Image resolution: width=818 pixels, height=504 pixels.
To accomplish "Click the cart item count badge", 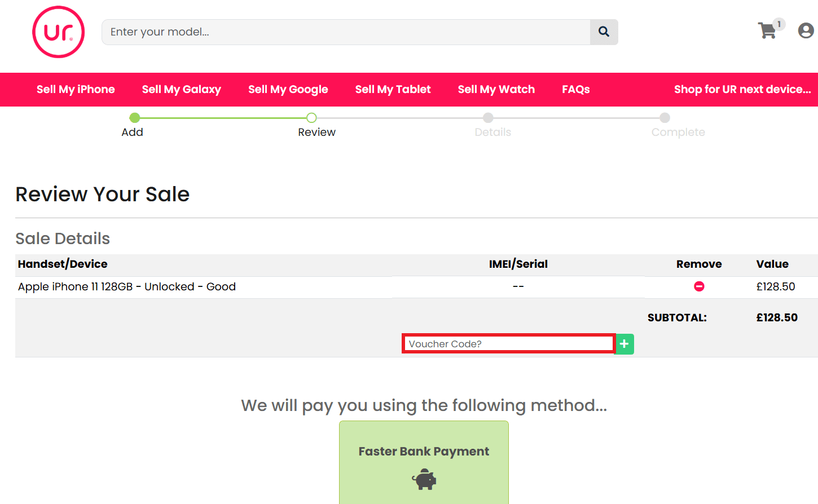I will point(779,24).
